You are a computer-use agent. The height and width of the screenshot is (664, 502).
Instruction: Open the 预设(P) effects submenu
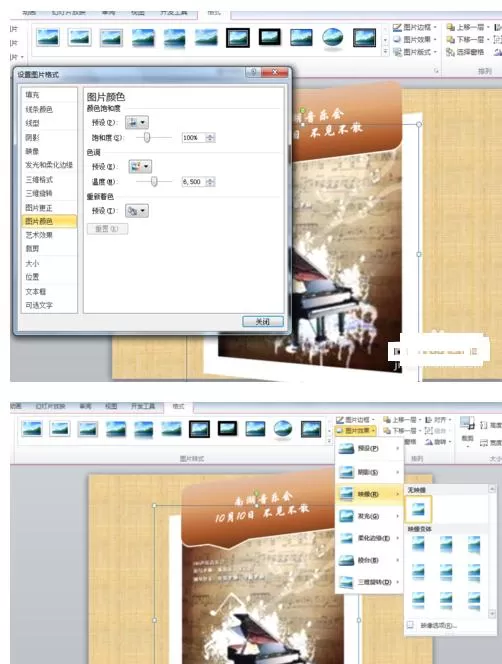pyautogui.click(x=369, y=448)
